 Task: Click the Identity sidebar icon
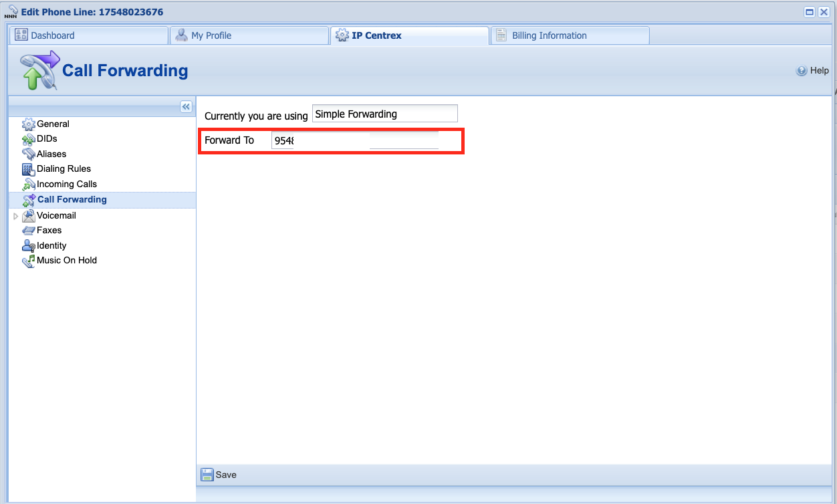click(29, 245)
